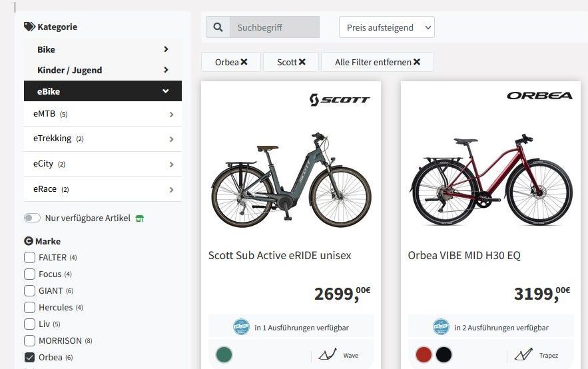Open the eMTB subcategory
Image resolution: width=588 pixels, height=369 pixels.
[x=103, y=114]
